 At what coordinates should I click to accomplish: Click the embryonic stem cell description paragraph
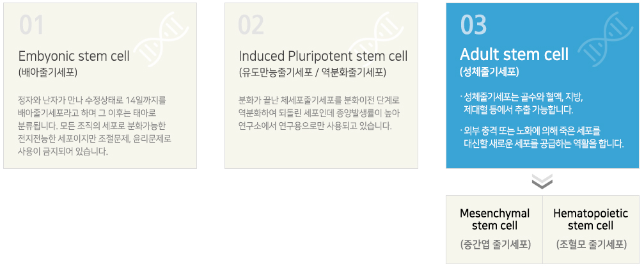click(x=95, y=126)
